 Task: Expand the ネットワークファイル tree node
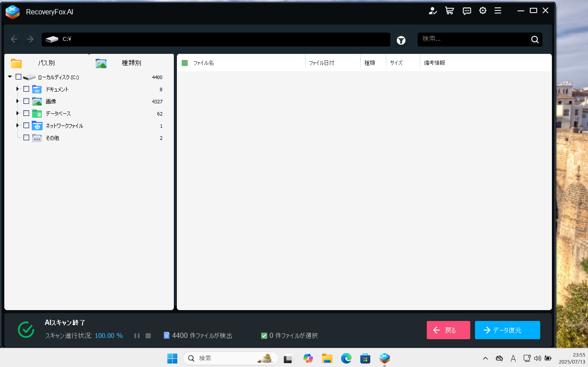click(18, 126)
